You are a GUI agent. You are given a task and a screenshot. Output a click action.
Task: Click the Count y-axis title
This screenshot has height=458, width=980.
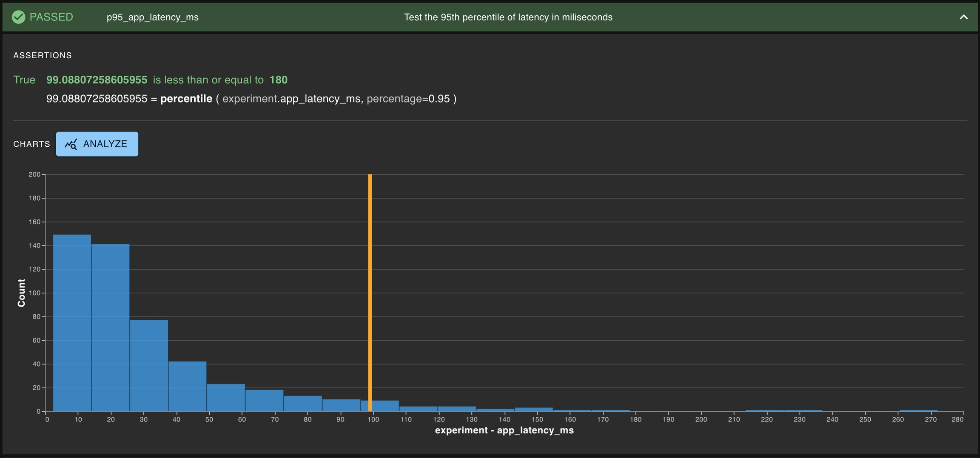pyautogui.click(x=21, y=293)
